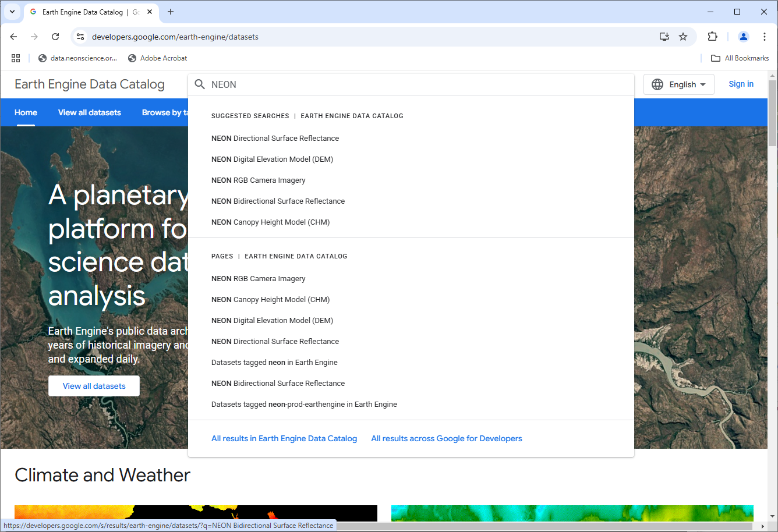Viewport: 778px width, 532px height.
Task: Open Adobe Acrobat bookmark
Action: [x=158, y=58]
